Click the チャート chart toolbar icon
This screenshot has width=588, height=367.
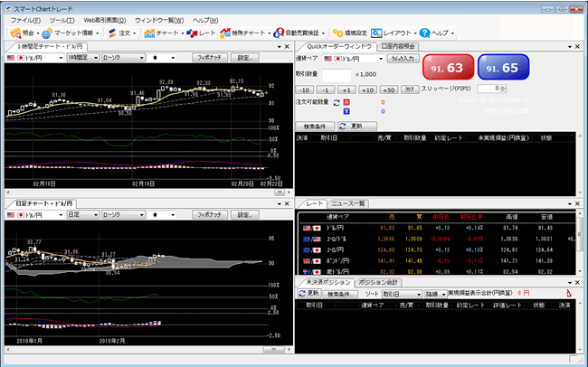pyautogui.click(x=149, y=33)
